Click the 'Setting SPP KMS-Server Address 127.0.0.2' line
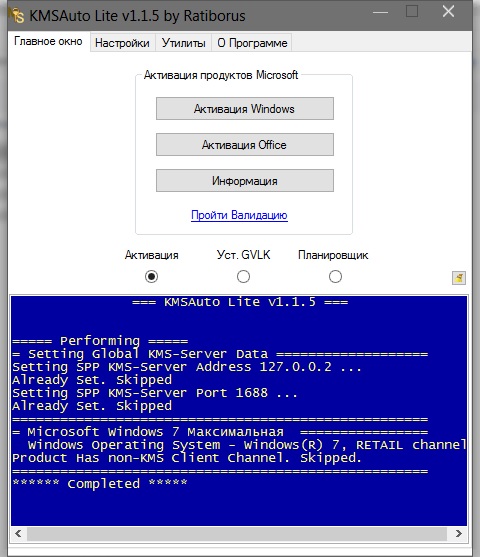Image resolution: width=480 pixels, height=557 pixels. click(187, 367)
